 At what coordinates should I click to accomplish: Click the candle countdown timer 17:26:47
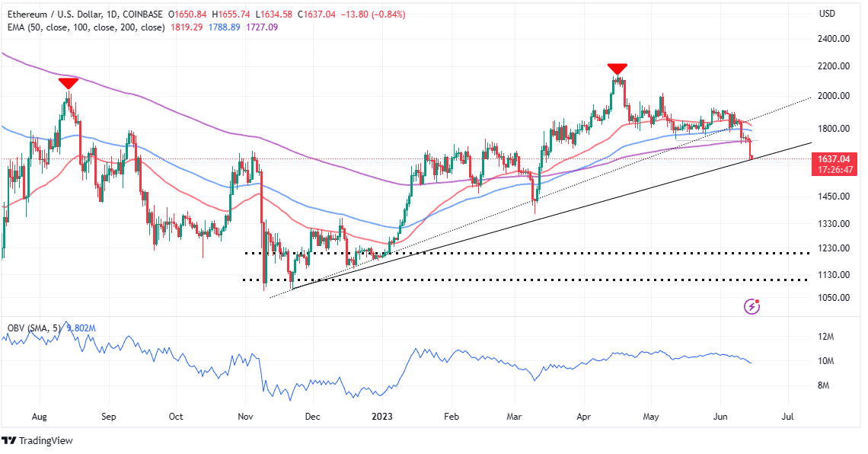[835, 169]
